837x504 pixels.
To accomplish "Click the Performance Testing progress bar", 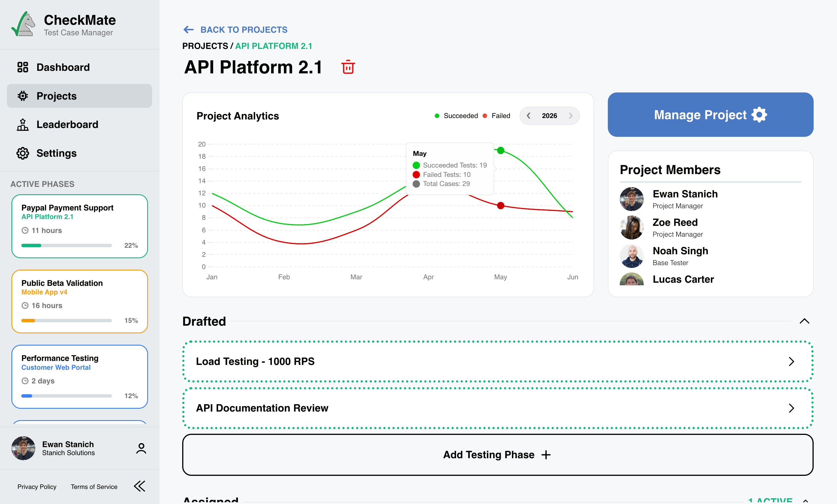I will point(67,396).
